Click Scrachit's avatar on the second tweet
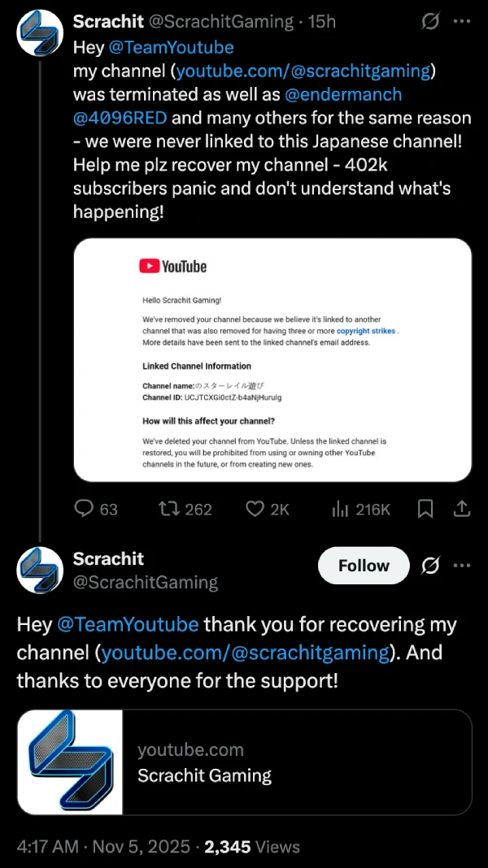Screen dimensions: 488x868 [x=40, y=570]
